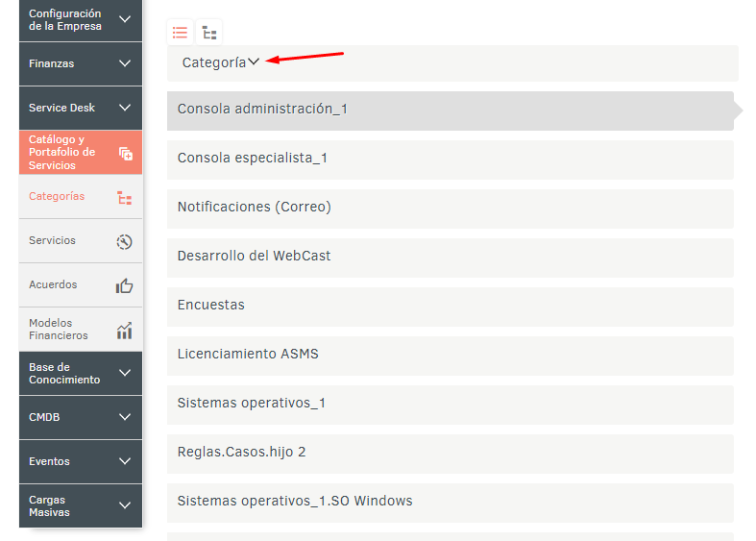Expand Configuración de la Empresa chevron
The image size is (756, 541).
coord(125,19)
